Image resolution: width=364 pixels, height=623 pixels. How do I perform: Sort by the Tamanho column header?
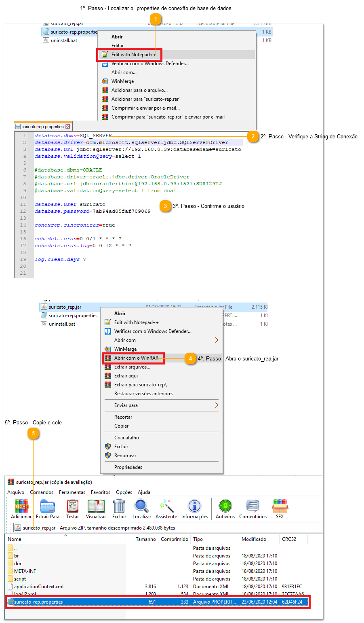pos(146,539)
